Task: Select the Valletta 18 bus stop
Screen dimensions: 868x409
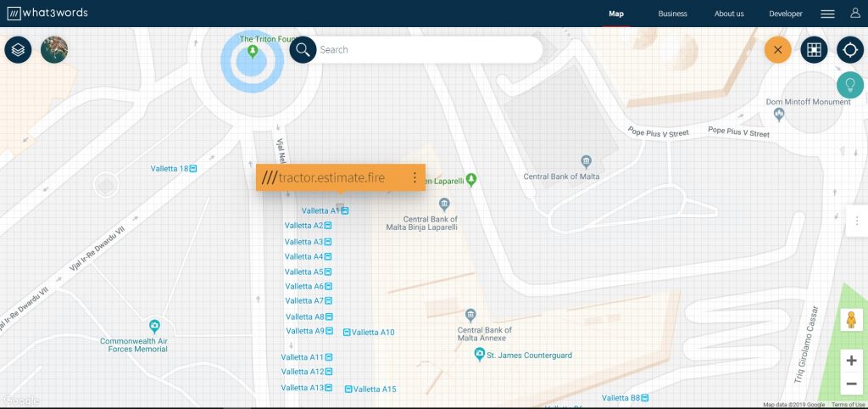Action: coord(174,169)
